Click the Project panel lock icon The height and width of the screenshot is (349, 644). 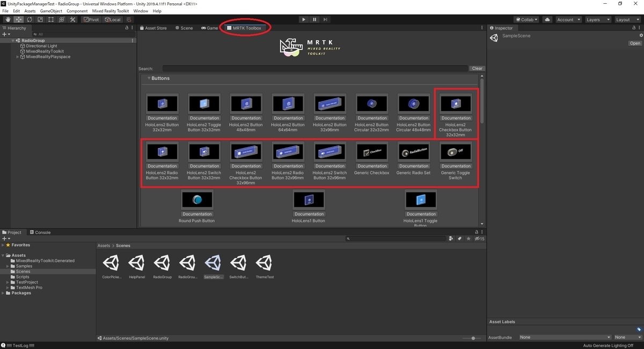pyautogui.click(x=475, y=232)
